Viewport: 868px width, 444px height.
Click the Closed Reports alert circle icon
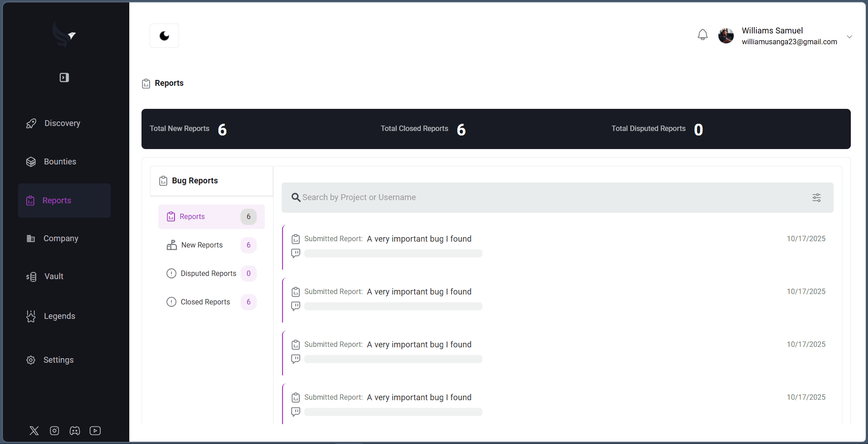click(171, 302)
